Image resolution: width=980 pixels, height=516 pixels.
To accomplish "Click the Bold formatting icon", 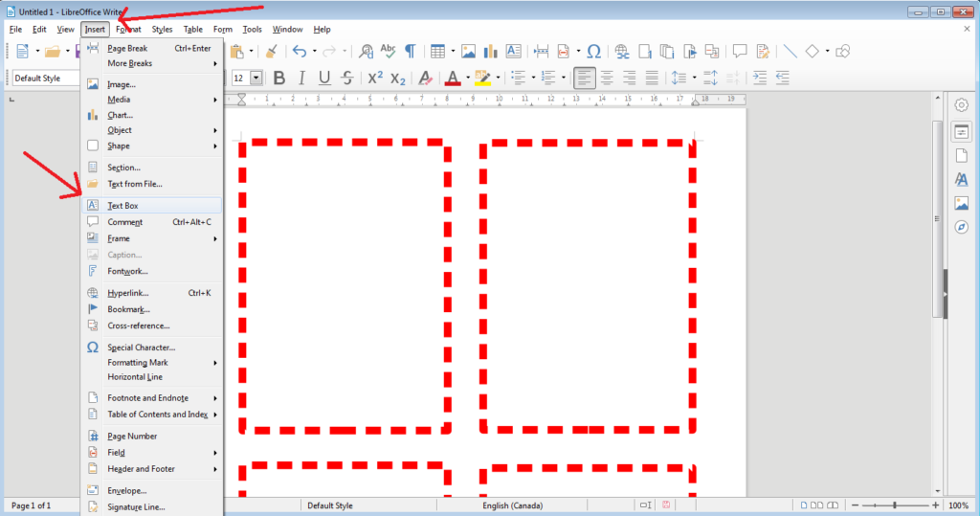I will pyautogui.click(x=279, y=78).
